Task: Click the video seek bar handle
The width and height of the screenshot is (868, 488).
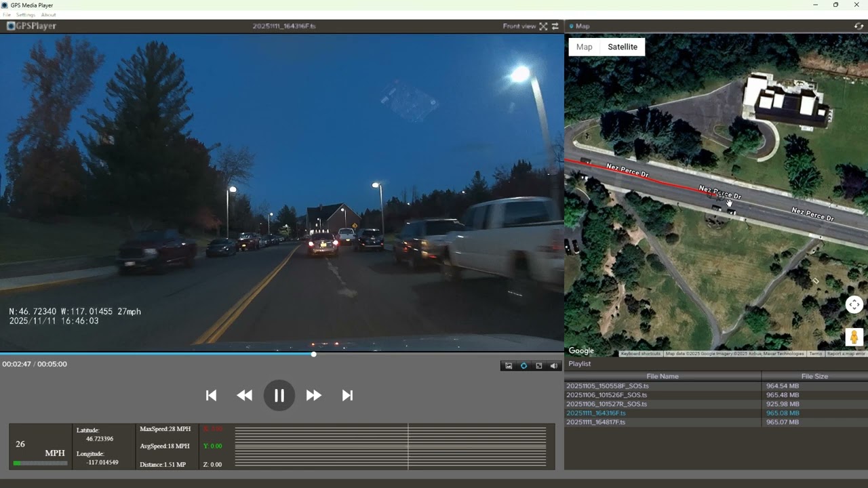Action: point(313,354)
